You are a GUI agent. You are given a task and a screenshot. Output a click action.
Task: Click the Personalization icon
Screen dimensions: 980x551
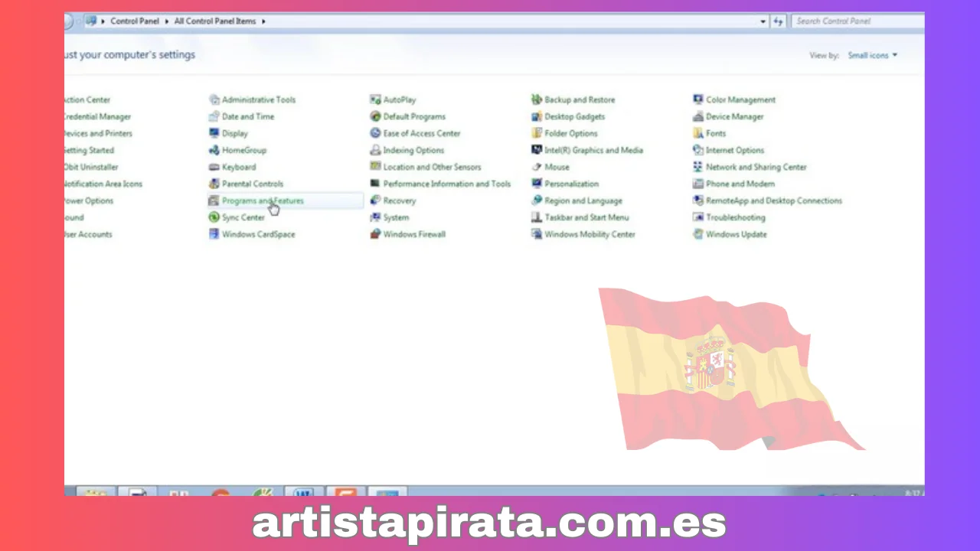click(537, 184)
